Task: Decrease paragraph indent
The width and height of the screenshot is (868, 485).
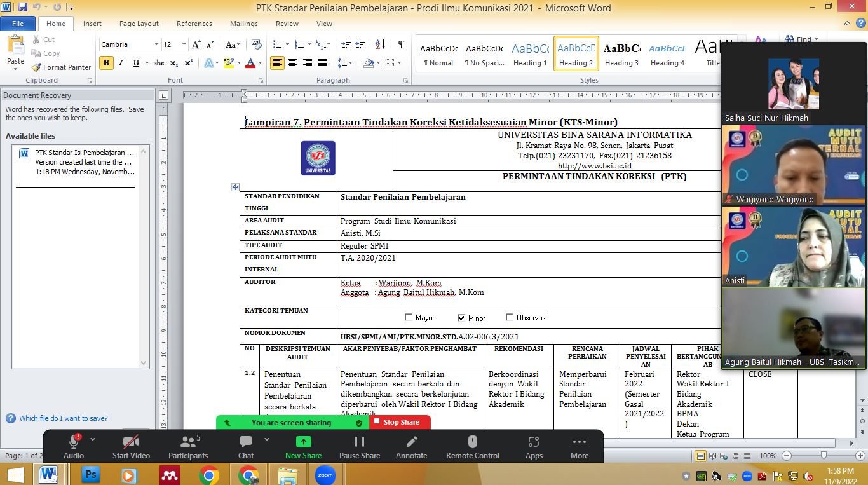Action: pyautogui.click(x=346, y=44)
